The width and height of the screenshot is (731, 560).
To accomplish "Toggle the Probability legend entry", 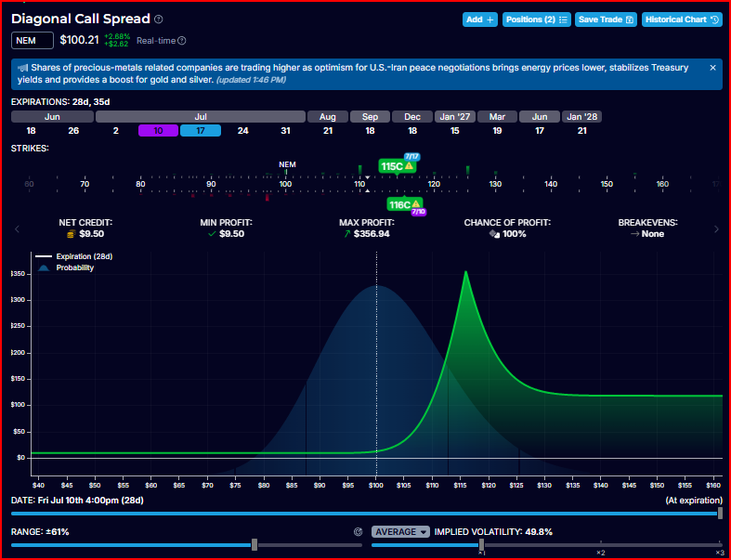I will (x=66, y=267).
